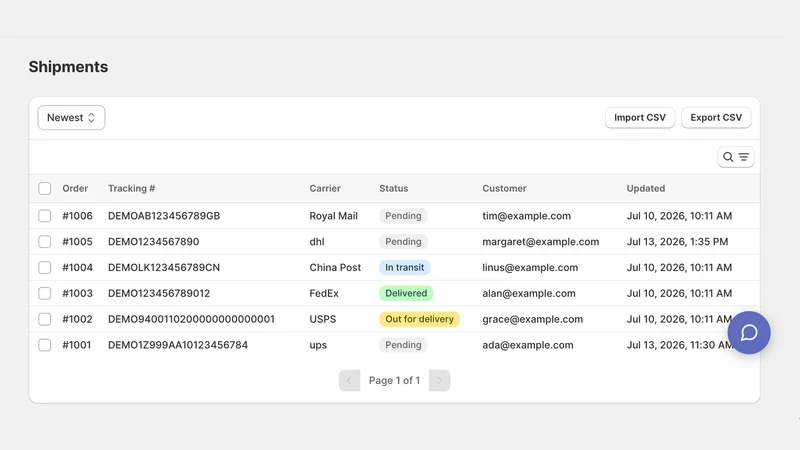Click the Customer column header

pos(504,188)
